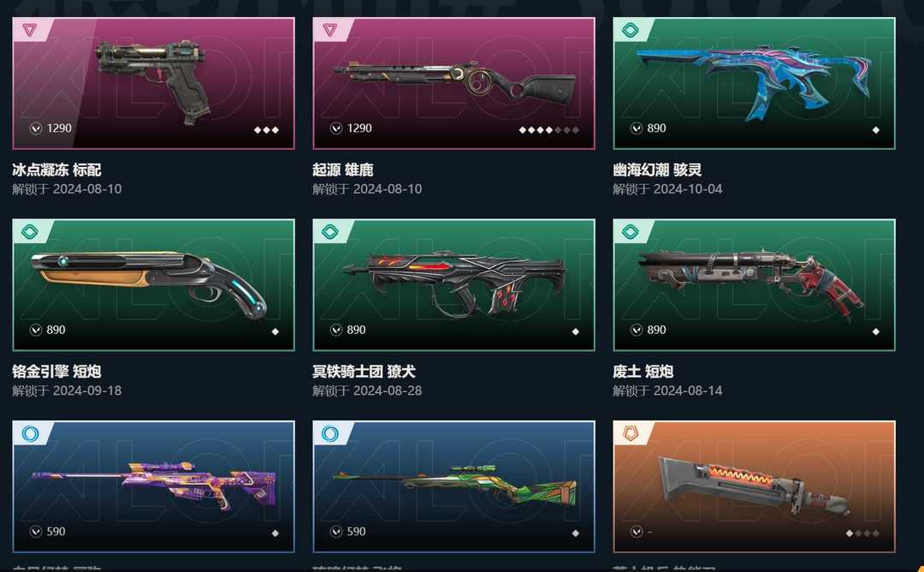Viewport: 924px width, 572px height.
Task: Click the VP currency icon beside 1290 on 冰点凝冻
Action: click(36, 128)
